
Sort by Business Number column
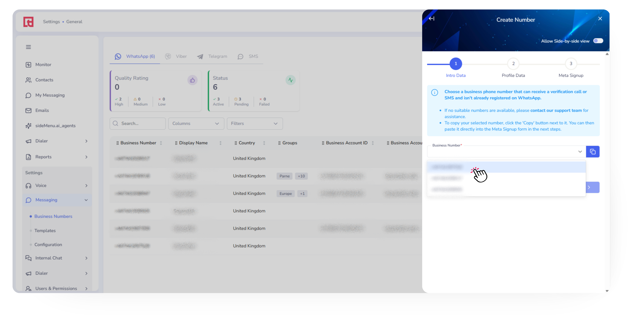(x=161, y=143)
